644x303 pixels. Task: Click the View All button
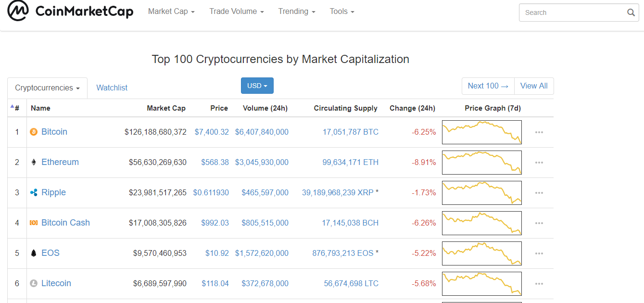(534, 86)
